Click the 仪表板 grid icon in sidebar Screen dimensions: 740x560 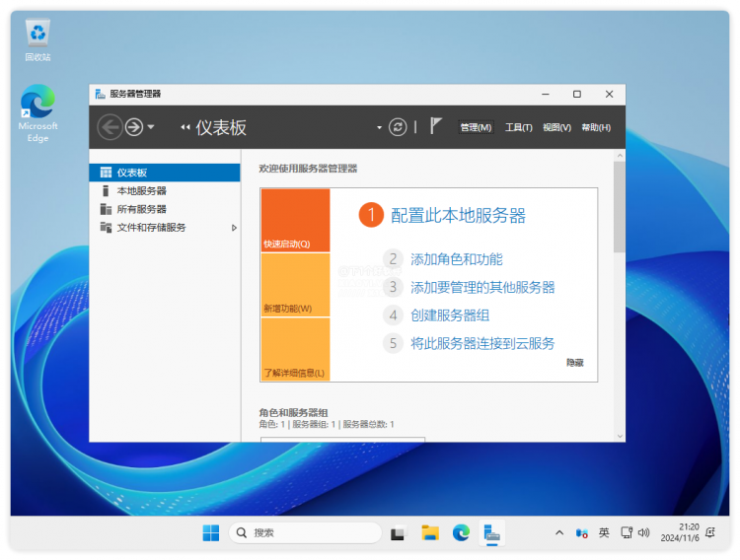[x=106, y=173]
